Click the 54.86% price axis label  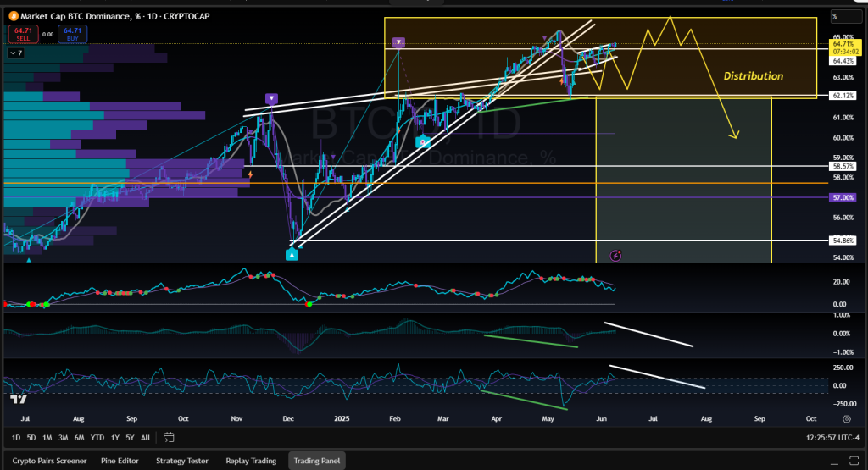pos(843,241)
